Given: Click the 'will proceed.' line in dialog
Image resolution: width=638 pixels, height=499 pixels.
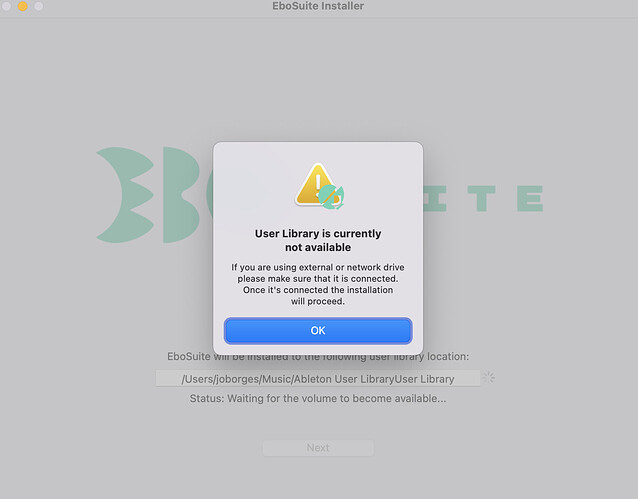Looking at the screenshot, I should (x=318, y=301).
